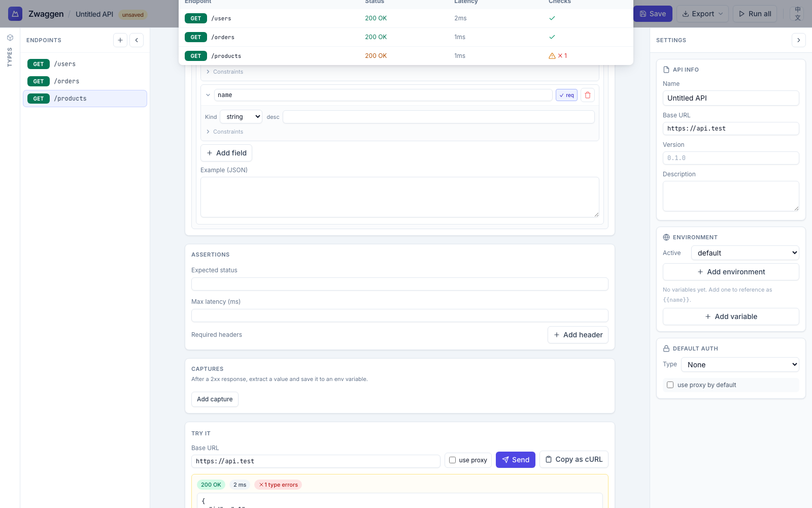
Task: Check use proxy by default
Action: pos(670,385)
